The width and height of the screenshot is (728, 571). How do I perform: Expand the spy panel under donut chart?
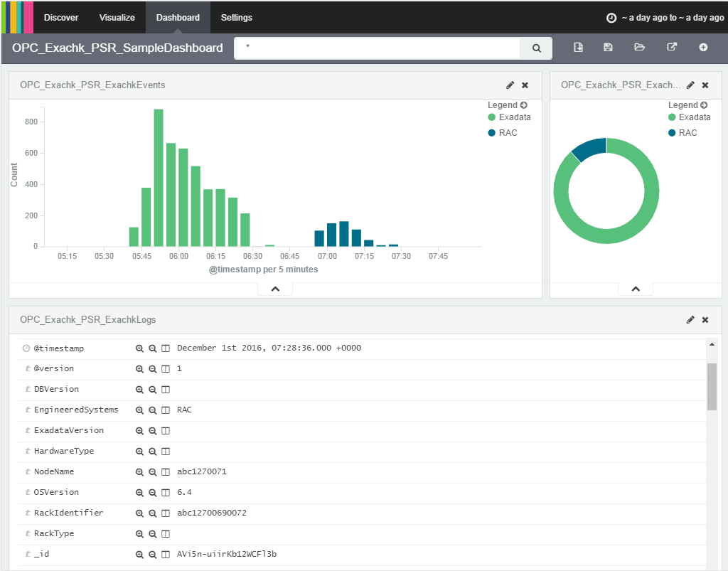[x=636, y=289]
